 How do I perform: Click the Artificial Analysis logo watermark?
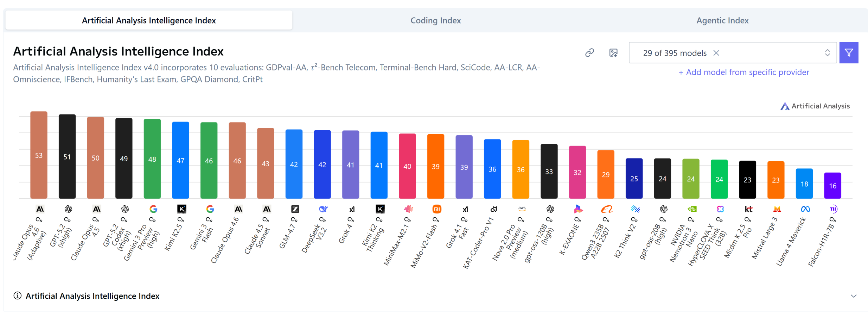coord(815,106)
